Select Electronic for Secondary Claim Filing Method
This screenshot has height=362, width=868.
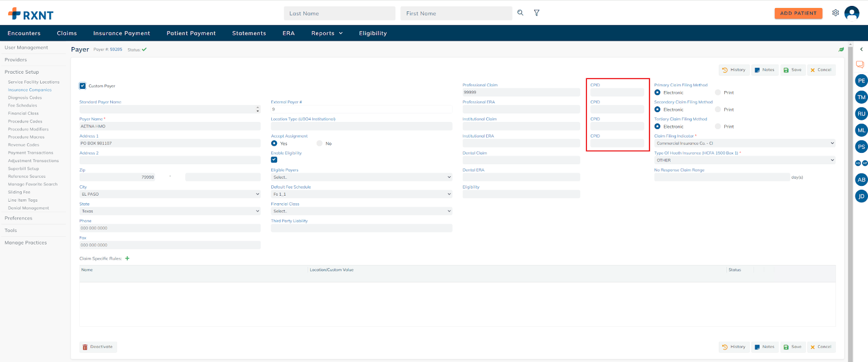[x=658, y=109]
